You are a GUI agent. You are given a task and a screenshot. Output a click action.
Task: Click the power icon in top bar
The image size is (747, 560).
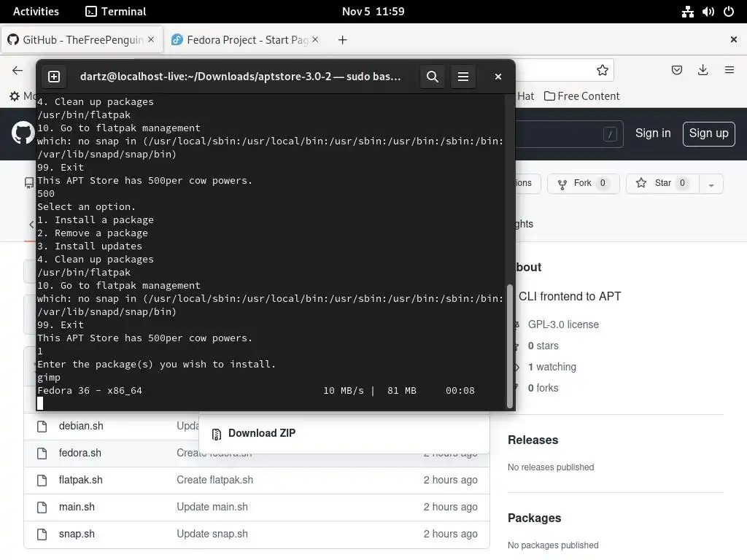729,12
